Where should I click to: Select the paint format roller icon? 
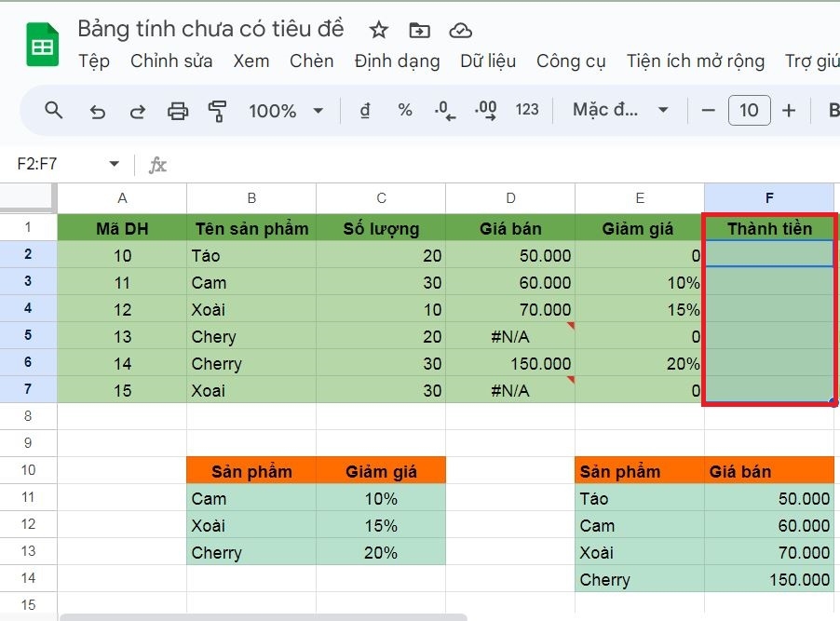(x=217, y=111)
